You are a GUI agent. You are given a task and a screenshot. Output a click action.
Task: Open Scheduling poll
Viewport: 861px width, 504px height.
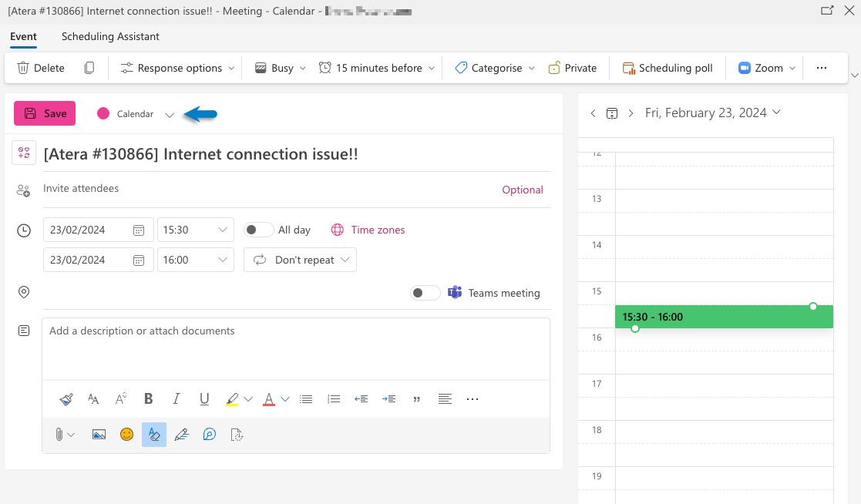click(668, 68)
